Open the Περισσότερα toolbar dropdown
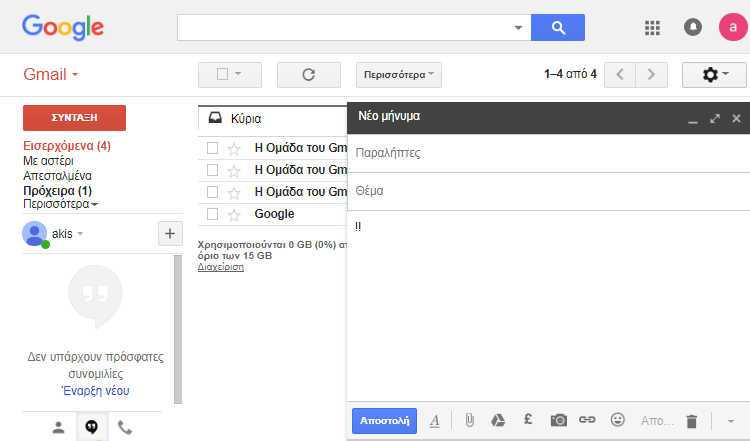This screenshot has width=750, height=441. pos(398,75)
